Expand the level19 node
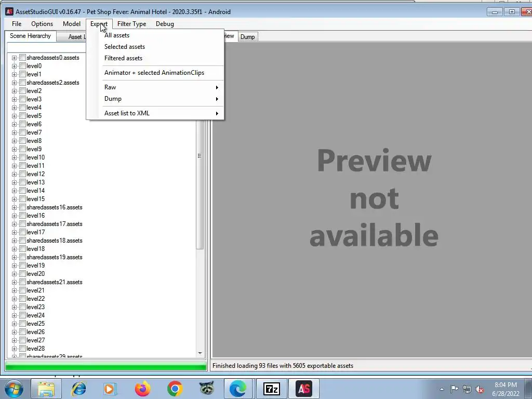Screen dimensions: 532x399 (14, 265)
